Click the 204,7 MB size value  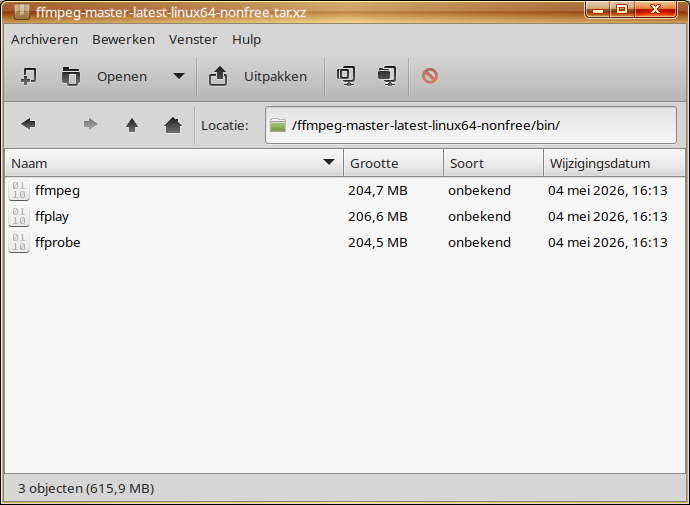pyautogui.click(x=378, y=190)
